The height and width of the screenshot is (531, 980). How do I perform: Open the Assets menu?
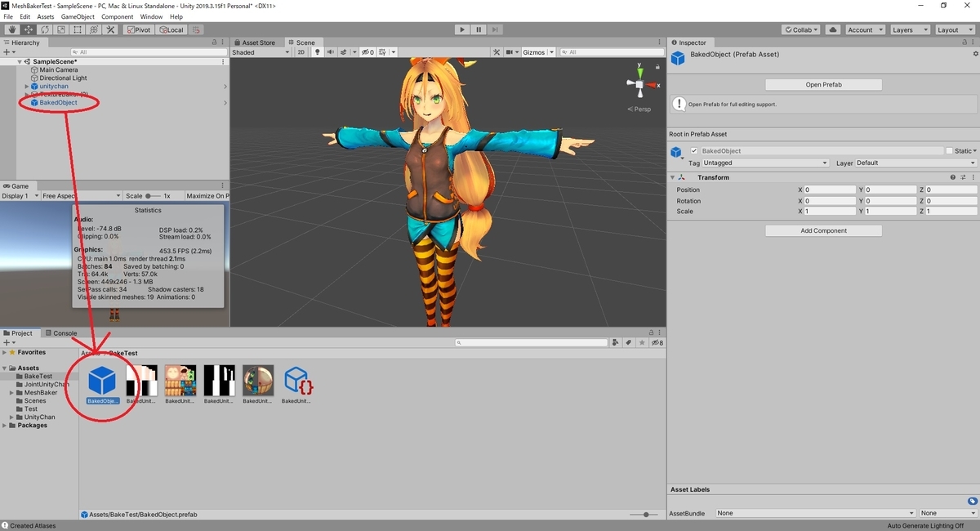(46, 16)
